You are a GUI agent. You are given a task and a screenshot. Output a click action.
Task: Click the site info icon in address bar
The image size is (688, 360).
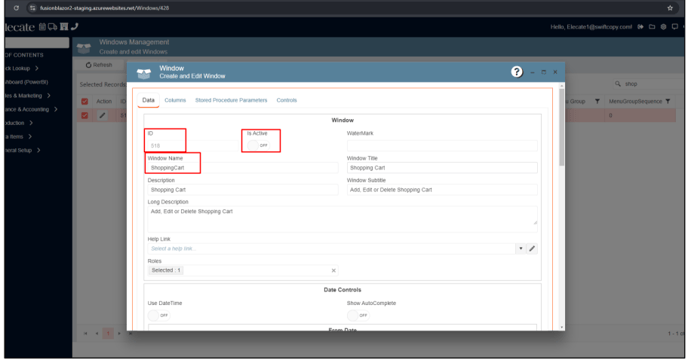(x=32, y=8)
